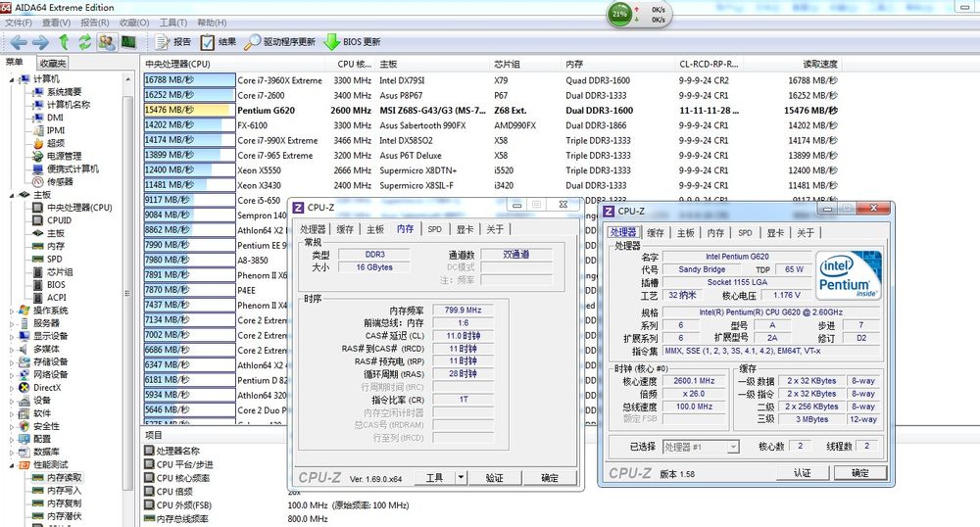The height and width of the screenshot is (527, 980).
Task: Go forward with the blue right arrow
Action: (40, 42)
